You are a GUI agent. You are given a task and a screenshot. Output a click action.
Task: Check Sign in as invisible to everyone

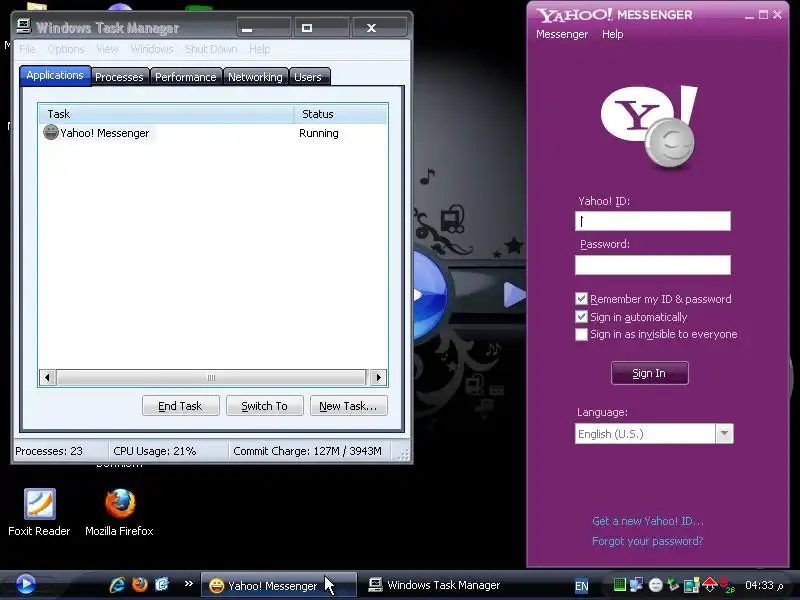581,334
